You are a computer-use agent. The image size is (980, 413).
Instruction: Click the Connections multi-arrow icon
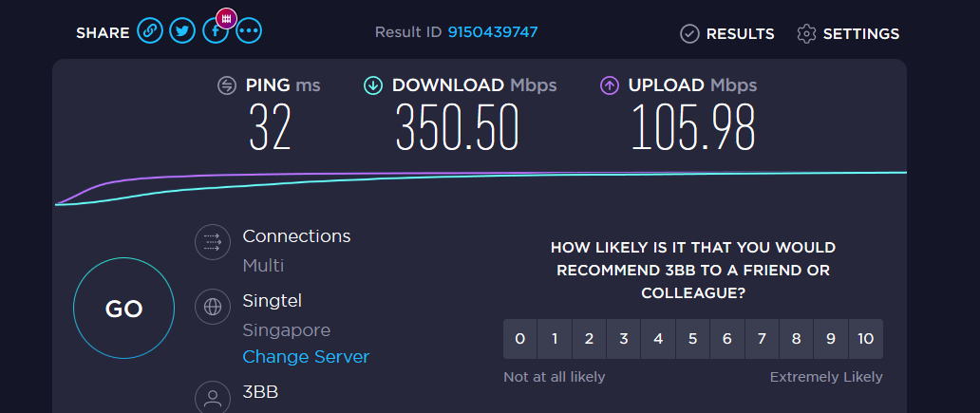(213, 242)
